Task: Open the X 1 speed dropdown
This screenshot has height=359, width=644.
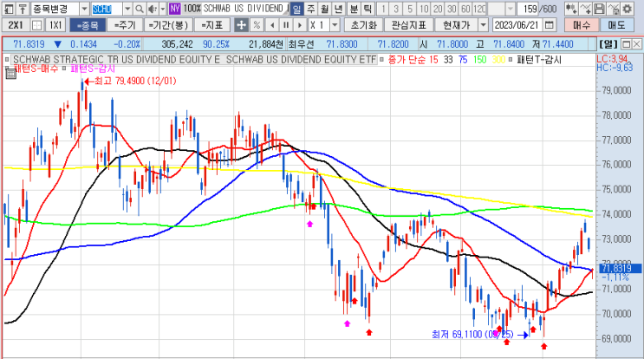Action: [335, 25]
